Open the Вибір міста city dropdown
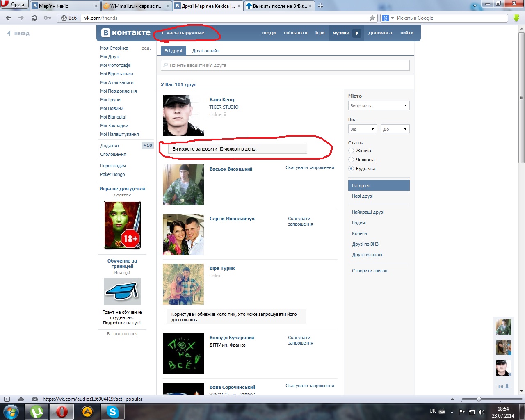 379,106
